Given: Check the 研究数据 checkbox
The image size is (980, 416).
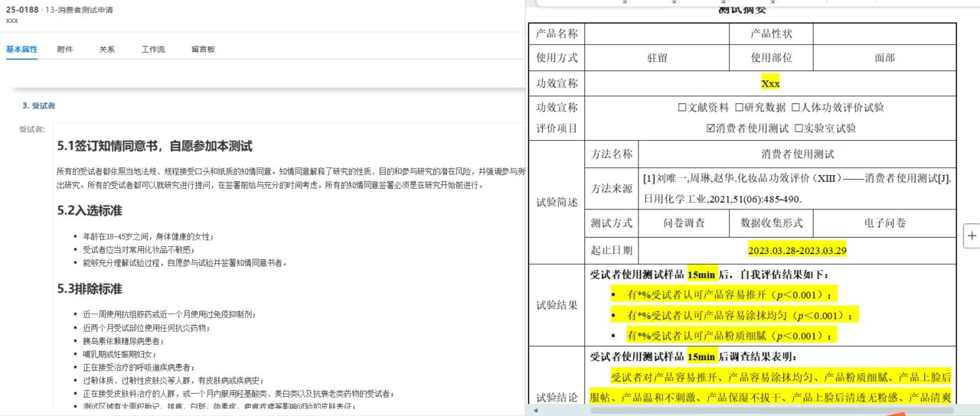Looking at the screenshot, I should coord(739,108).
